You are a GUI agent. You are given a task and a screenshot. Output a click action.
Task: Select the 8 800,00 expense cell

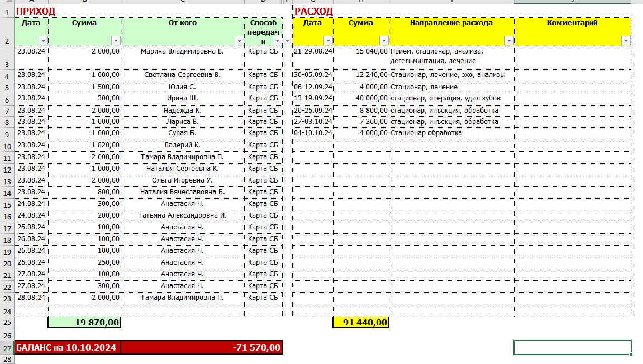pos(361,111)
